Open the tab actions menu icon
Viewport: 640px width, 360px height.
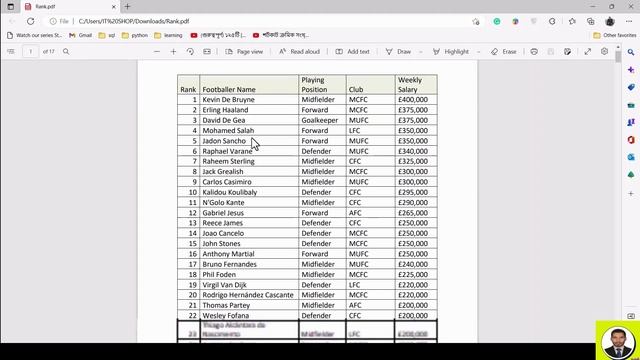(x=11, y=7)
